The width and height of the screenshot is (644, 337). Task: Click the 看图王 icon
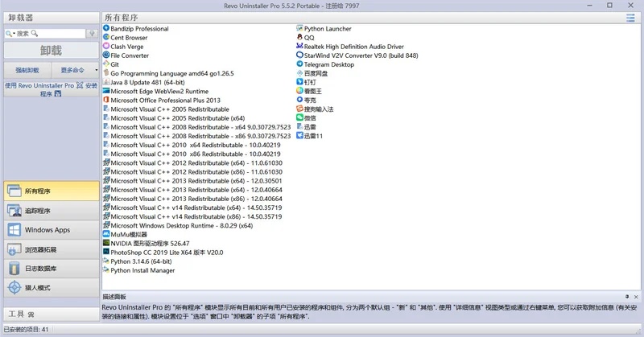(299, 91)
